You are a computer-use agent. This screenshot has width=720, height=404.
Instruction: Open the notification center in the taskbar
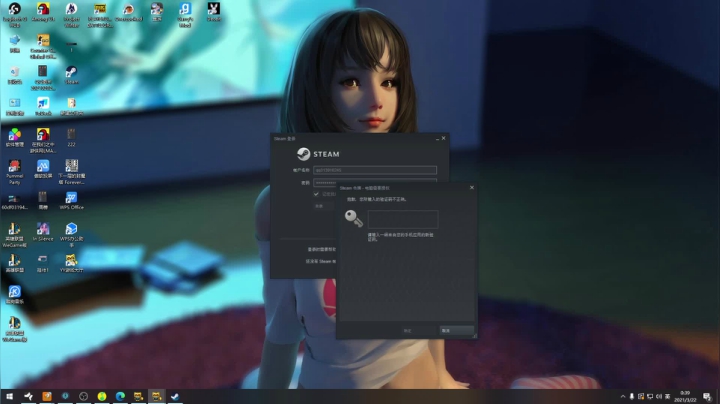click(x=707, y=396)
